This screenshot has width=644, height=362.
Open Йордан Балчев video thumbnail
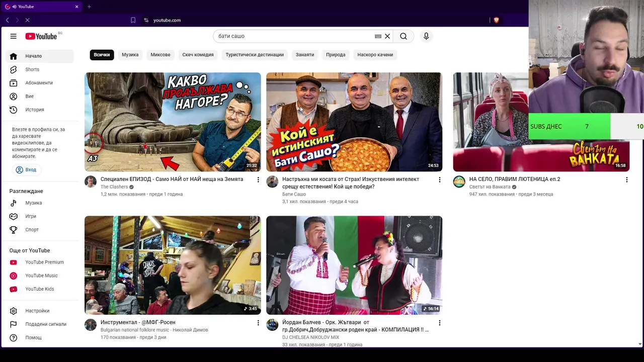coord(354,265)
